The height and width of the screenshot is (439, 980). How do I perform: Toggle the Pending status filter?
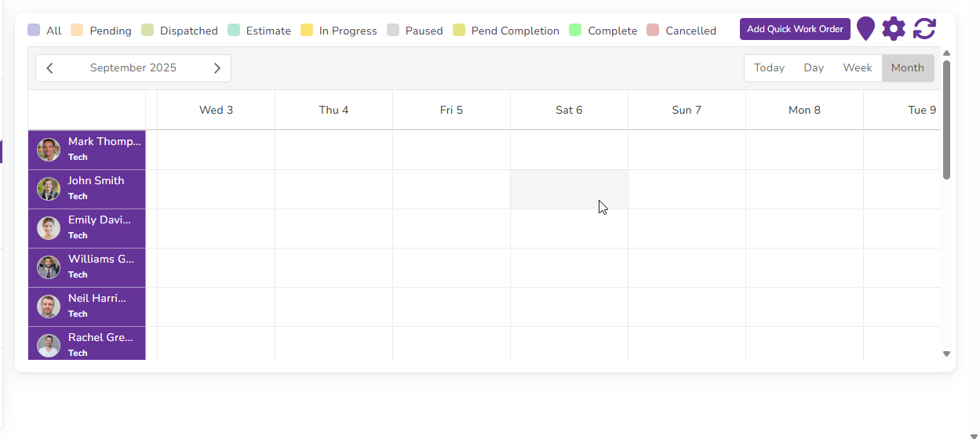coord(101,31)
